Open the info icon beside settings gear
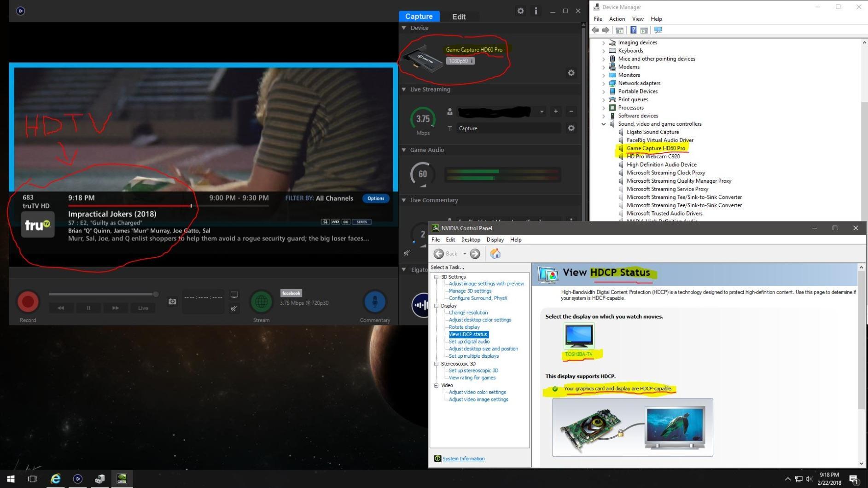This screenshot has width=868, height=488. coord(536,11)
